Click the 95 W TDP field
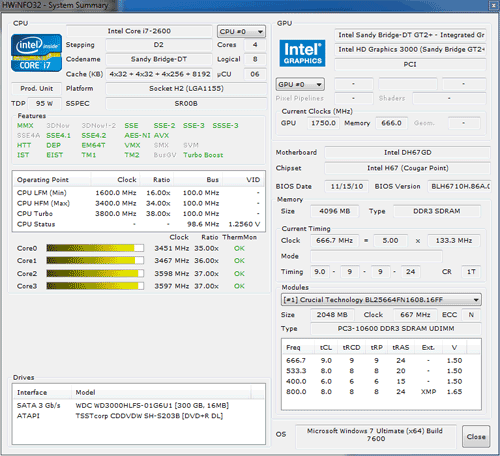This screenshot has width=500, height=456. (44, 104)
